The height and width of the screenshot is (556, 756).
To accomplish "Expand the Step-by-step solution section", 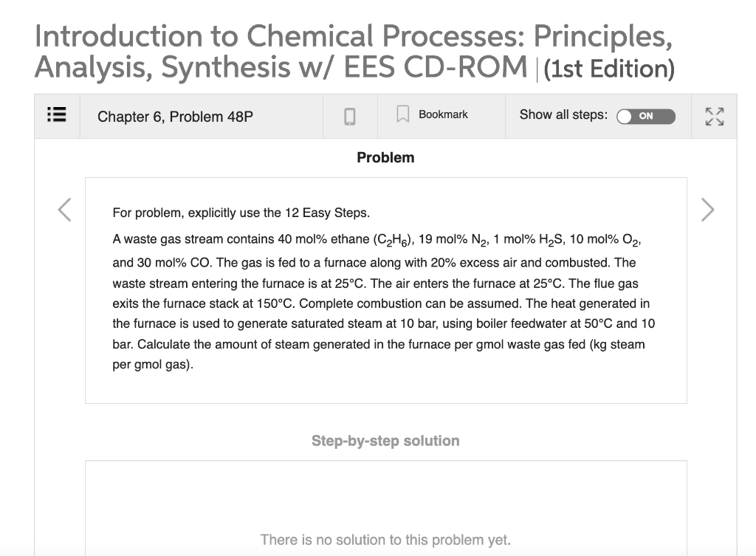I will tap(385, 440).
